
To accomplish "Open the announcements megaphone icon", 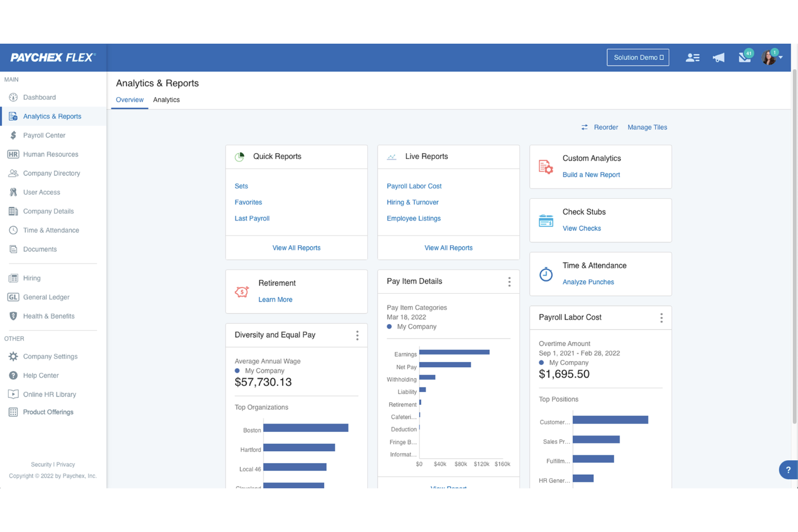I will (x=718, y=57).
